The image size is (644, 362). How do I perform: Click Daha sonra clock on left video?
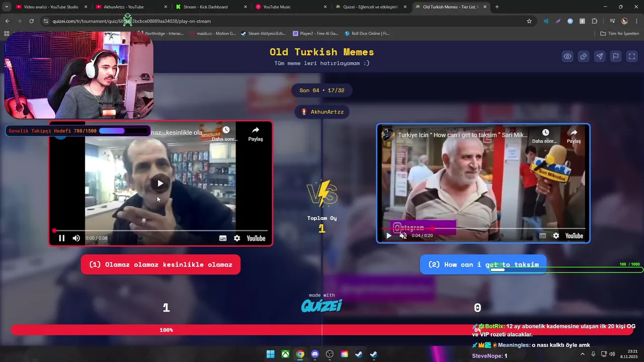225,134
